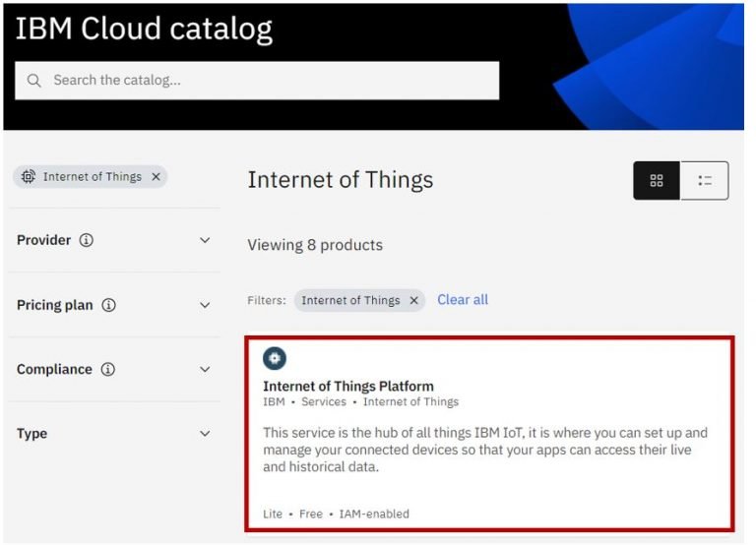Switch to grid view layout
The height and width of the screenshot is (545, 756).
tap(657, 181)
